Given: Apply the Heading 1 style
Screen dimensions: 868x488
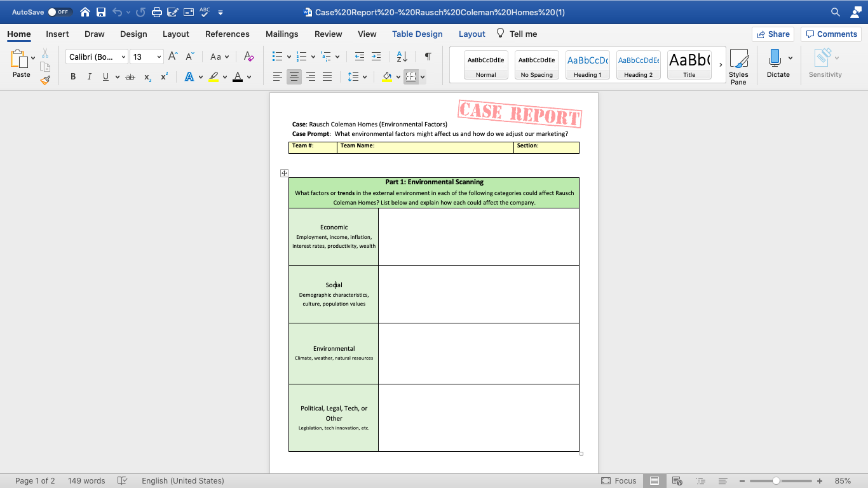Looking at the screenshot, I should [588, 65].
